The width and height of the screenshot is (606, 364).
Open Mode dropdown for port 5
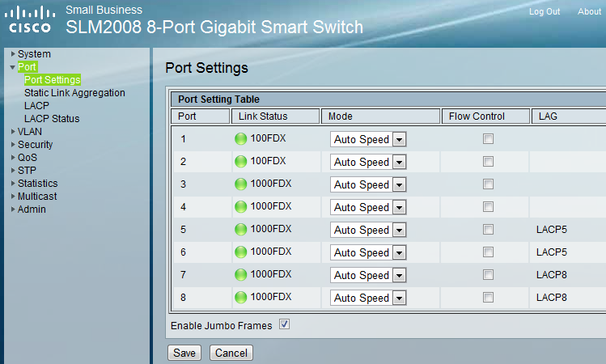tap(368, 230)
